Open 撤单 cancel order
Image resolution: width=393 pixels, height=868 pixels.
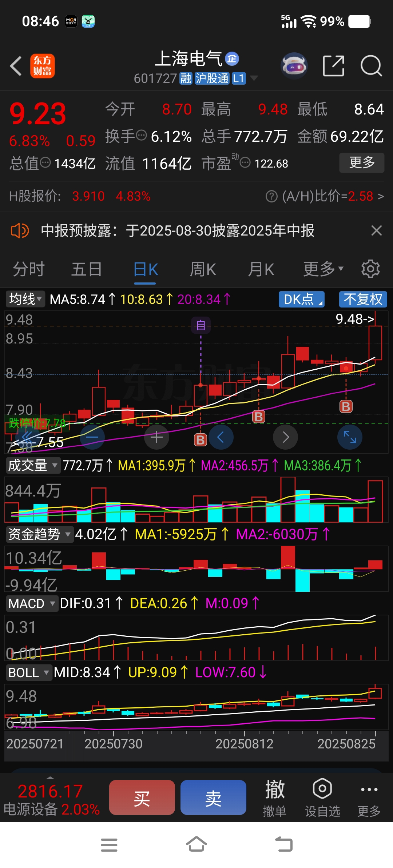tap(275, 798)
